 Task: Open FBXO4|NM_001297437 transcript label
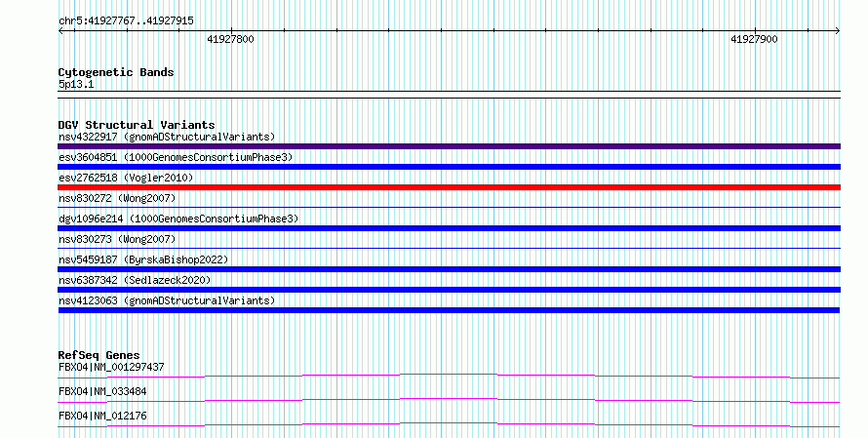[111, 367]
